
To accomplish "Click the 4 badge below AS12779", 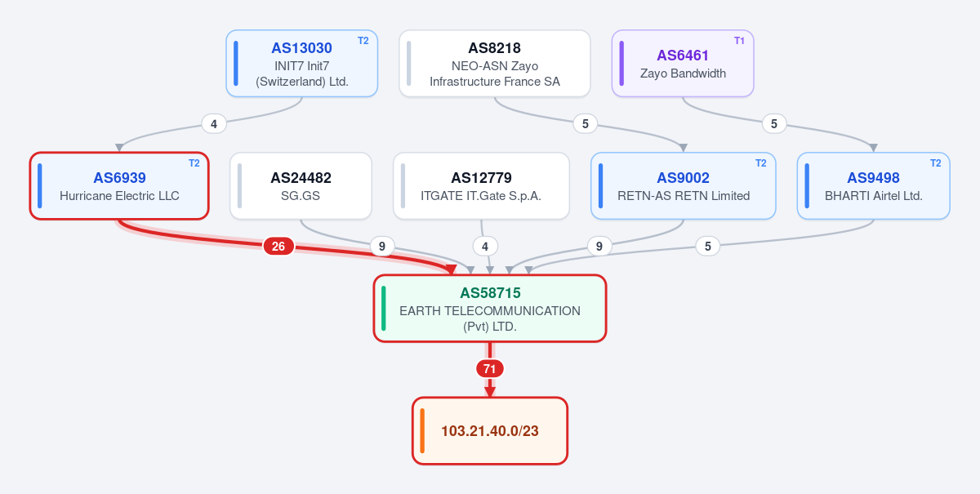I will click(x=485, y=246).
